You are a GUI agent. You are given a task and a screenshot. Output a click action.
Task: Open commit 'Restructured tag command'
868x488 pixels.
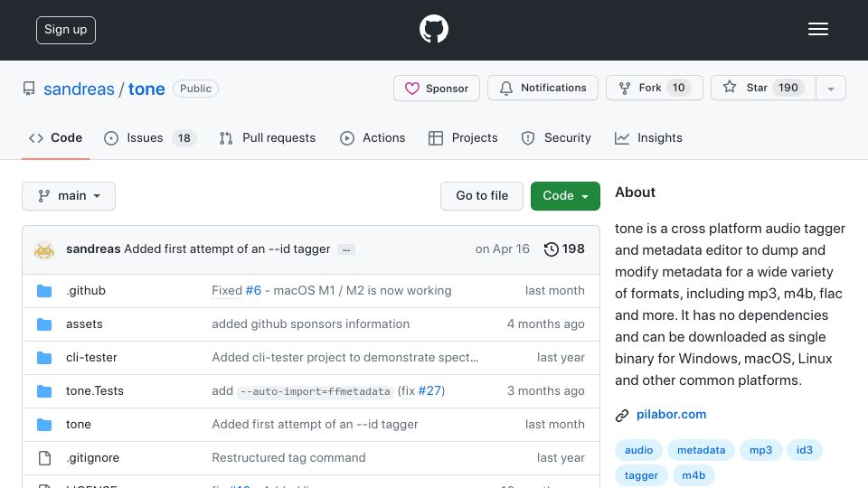pos(288,457)
